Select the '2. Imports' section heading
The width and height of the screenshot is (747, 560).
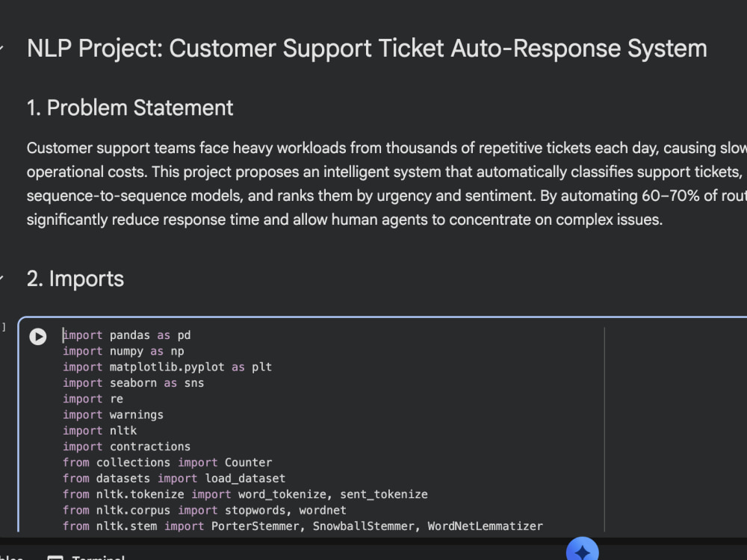(x=75, y=279)
